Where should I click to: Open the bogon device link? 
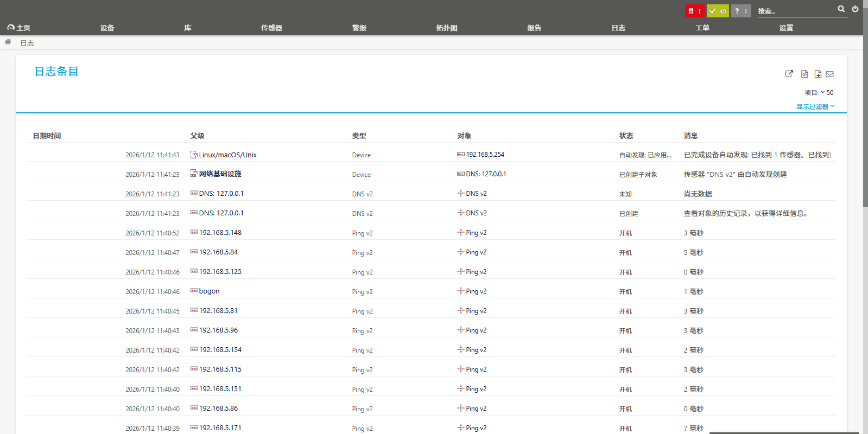209,291
